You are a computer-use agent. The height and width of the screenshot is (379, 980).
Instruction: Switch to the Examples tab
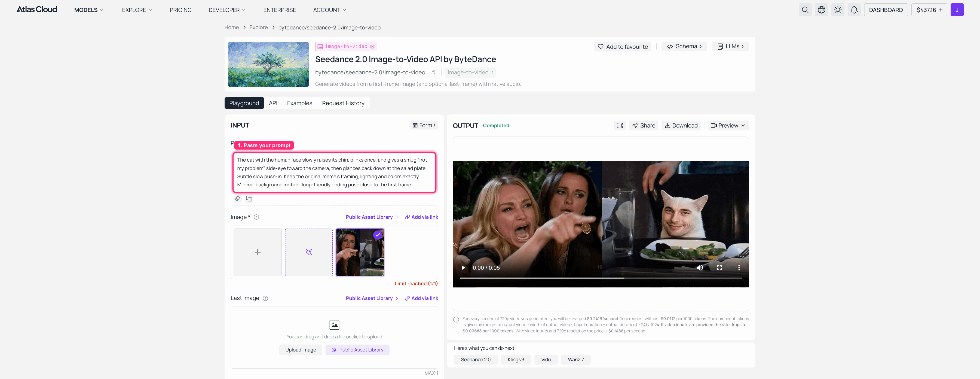coord(299,103)
